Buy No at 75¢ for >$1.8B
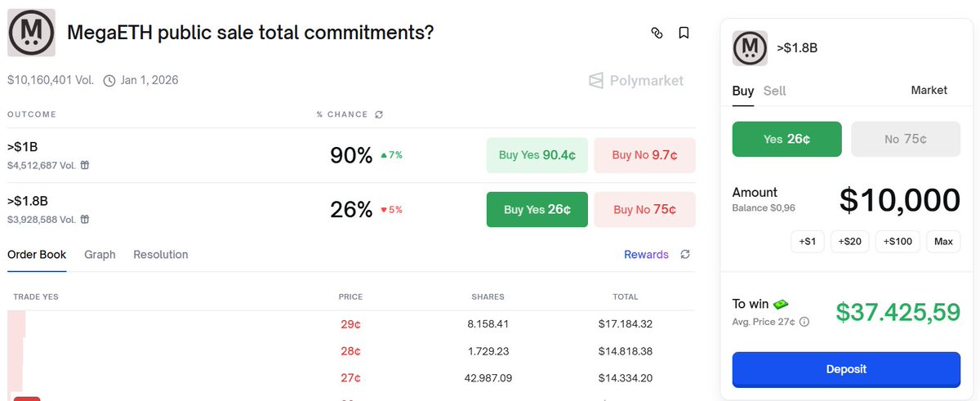 coord(644,209)
